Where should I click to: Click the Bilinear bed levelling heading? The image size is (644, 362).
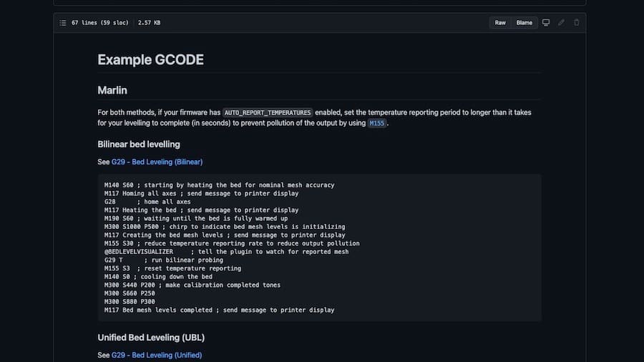pos(139,145)
